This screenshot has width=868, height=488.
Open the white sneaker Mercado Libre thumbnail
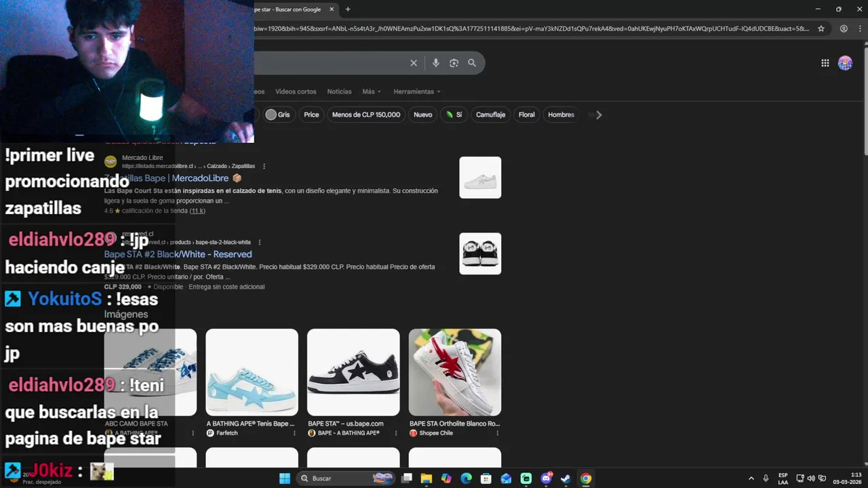[480, 178]
